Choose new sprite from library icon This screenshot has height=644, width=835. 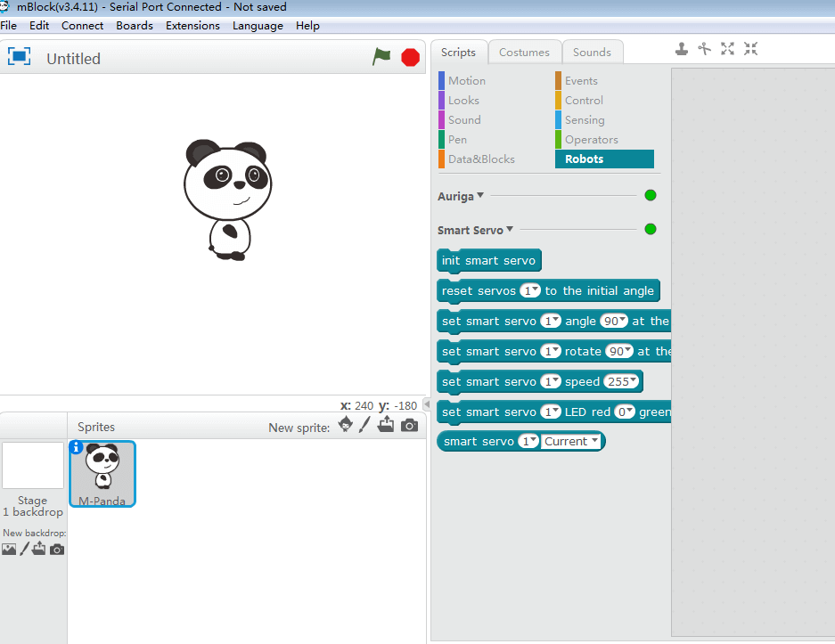tap(346, 425)
